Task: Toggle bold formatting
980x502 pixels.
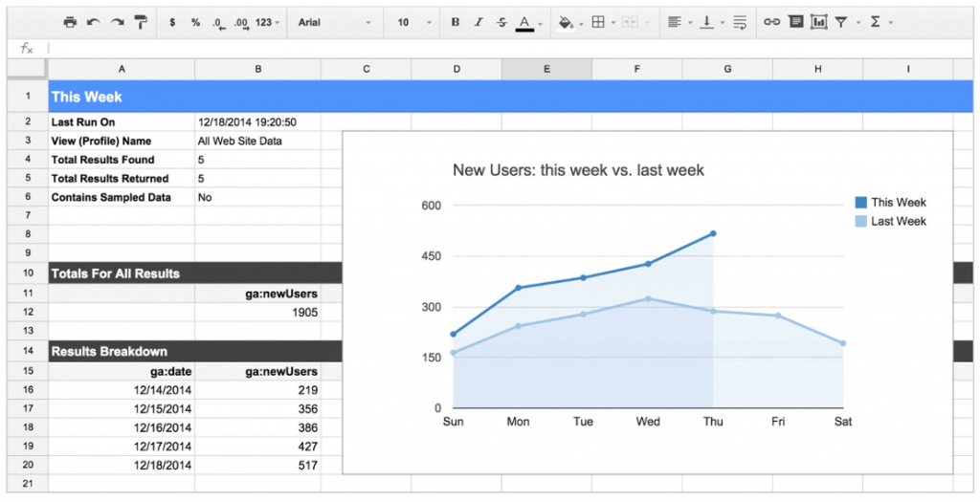Action: pos(455,22)
